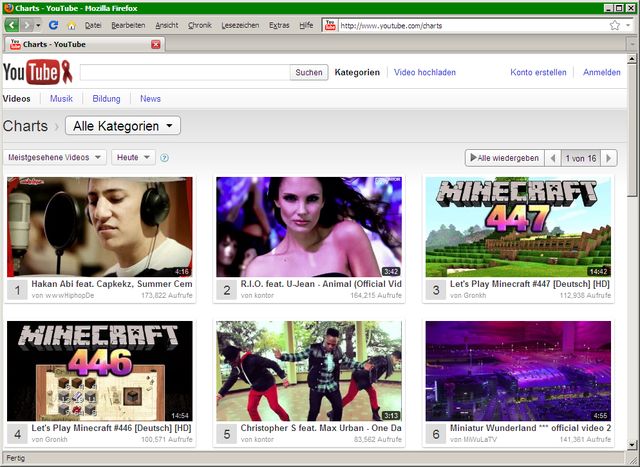
Task: Click the help question mark icon
Action: click(165, 158)
